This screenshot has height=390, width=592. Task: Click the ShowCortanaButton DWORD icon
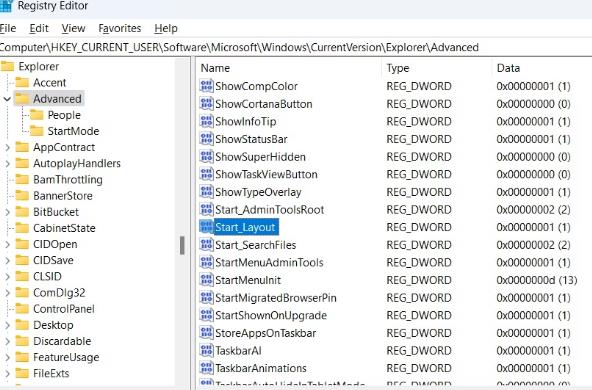[207, 103]
